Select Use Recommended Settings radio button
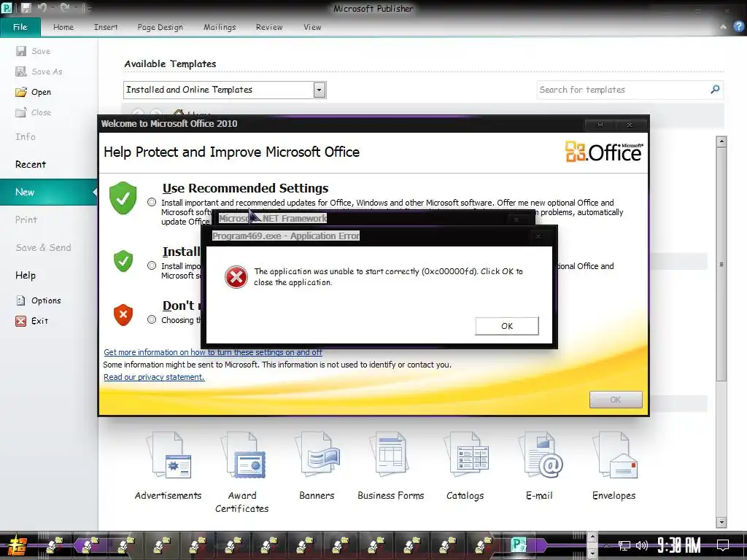The image size is (747, 560). click(x=152, y=202)
